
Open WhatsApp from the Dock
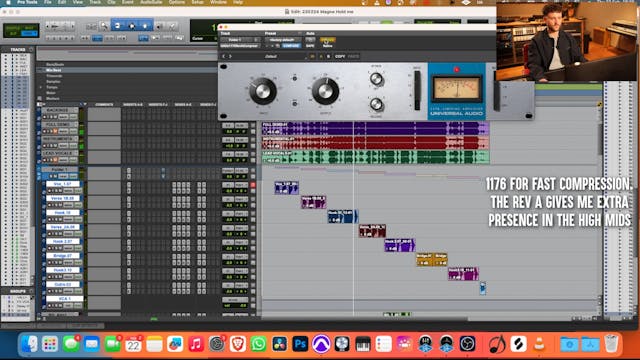pos(258,344)
